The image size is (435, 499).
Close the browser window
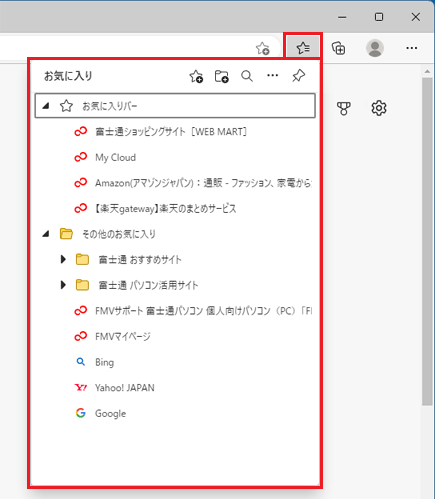click(415, 17)
